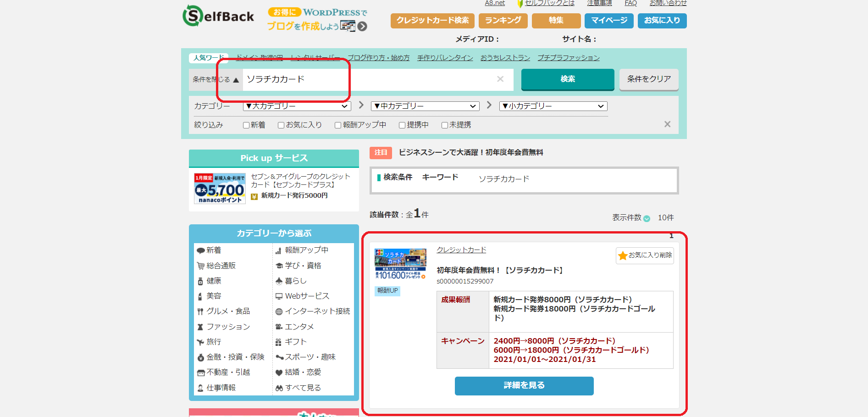Click the popular word 手作りバレンタイン

click(445, 58)
